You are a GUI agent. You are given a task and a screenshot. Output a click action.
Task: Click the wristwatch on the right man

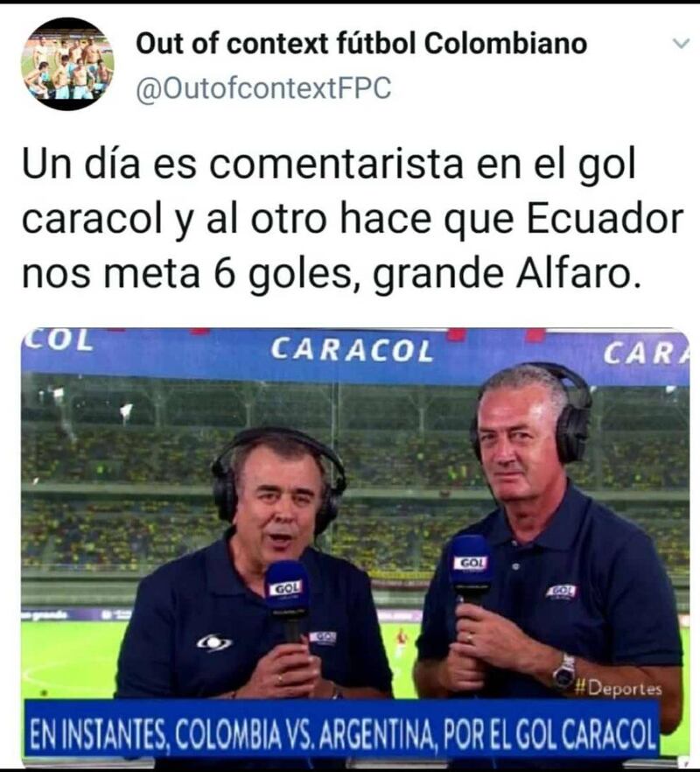click(x=563, y=671)
